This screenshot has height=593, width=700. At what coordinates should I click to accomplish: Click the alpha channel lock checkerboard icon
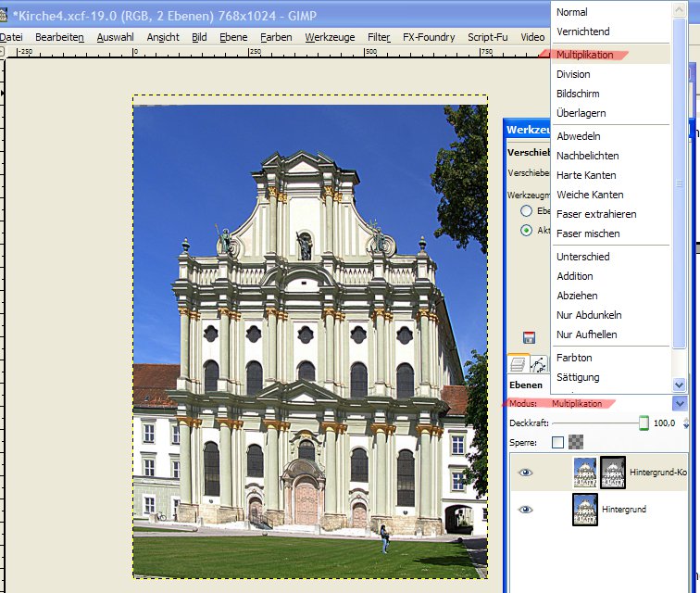point(576,442)
